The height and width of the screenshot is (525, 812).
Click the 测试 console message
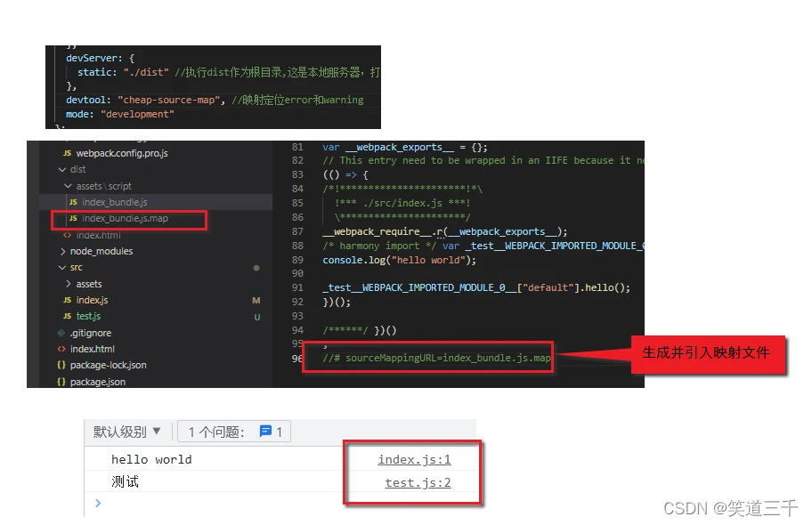click(x=126, y=482)
